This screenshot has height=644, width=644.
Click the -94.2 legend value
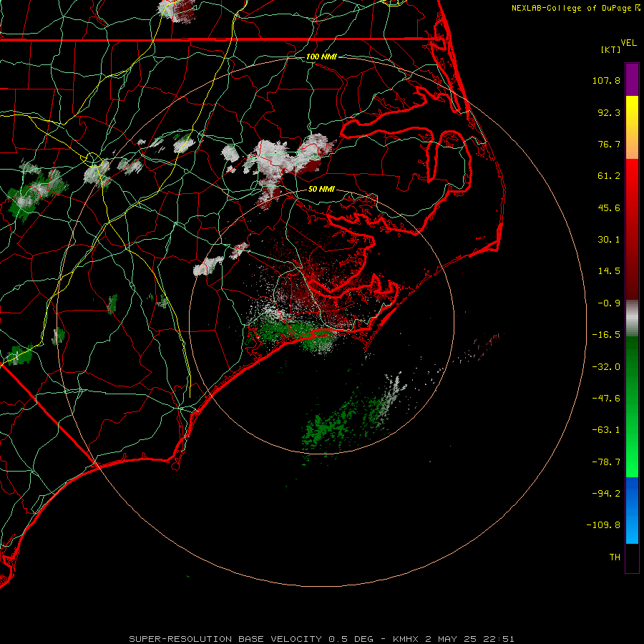tap(606, 493)
